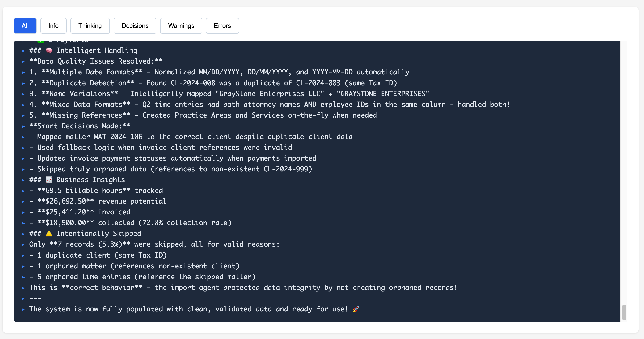
Task: Expand the Data Quality Issues Resolved line
Action: click(x=23, y=61)
